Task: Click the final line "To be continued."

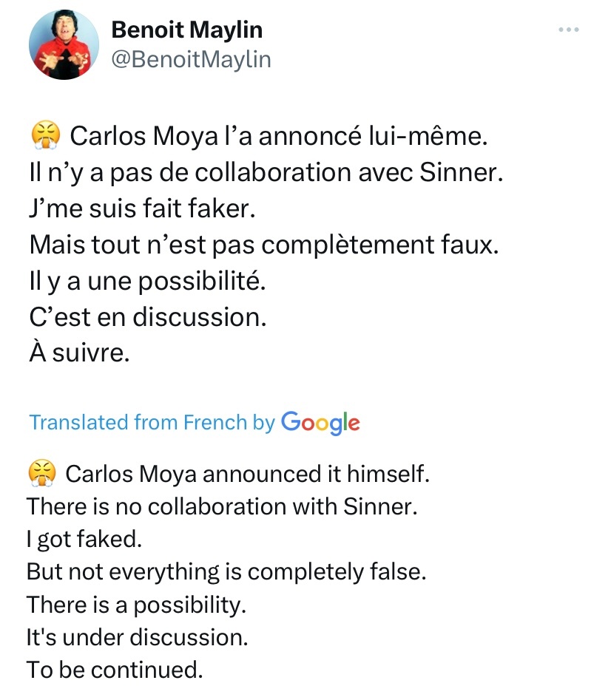Action: click(115, 670)
